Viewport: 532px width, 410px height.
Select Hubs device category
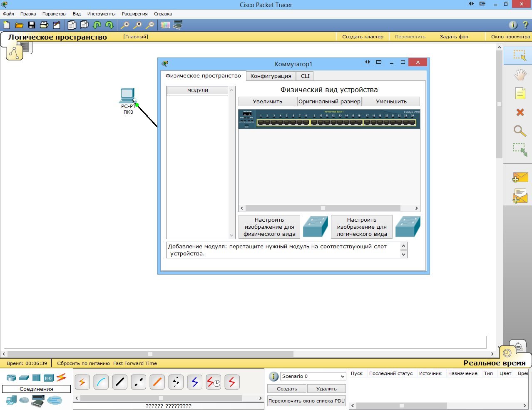coord(37,377)
